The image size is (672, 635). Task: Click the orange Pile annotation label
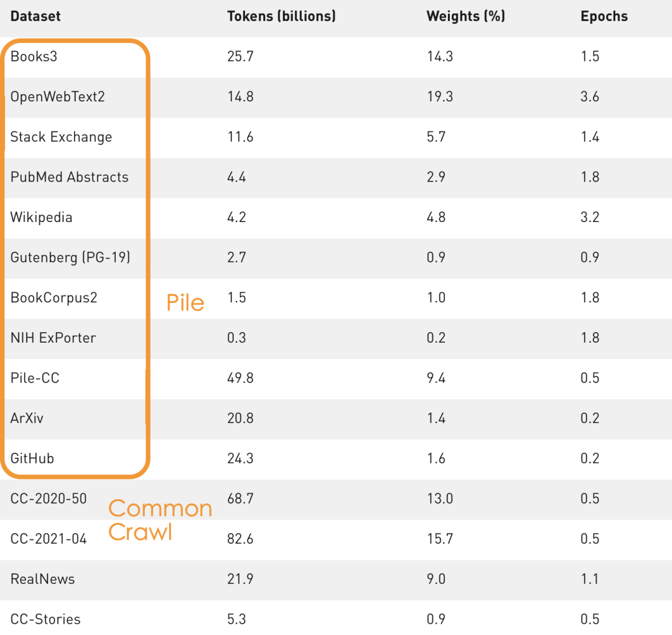tap(185, 303)
